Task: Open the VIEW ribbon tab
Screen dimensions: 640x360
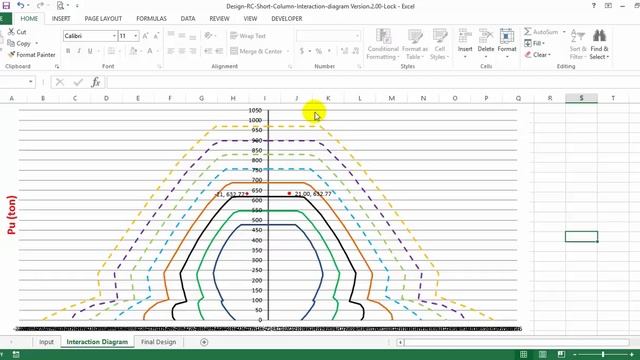Action: pyautogui.click(x=250, y=19)
